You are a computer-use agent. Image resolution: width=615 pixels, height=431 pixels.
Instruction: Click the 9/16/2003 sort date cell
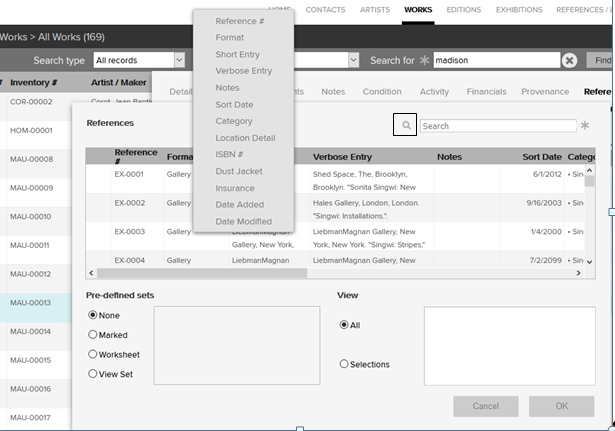pyautogui.click(x=544, y=203)
